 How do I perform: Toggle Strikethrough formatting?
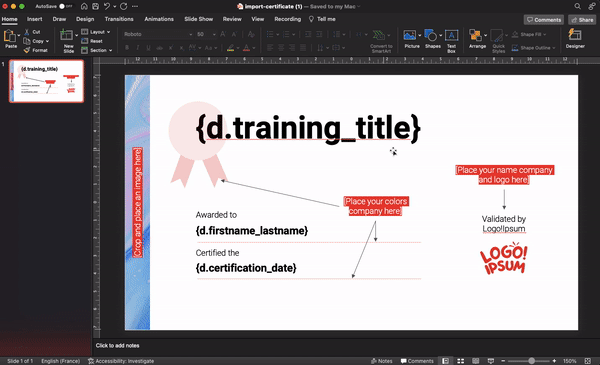pos(160,48)
